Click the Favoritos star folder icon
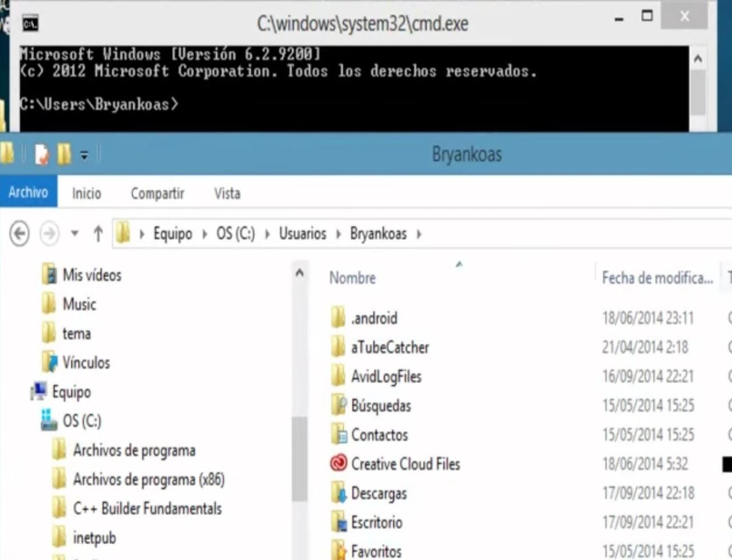 point(339,550)
